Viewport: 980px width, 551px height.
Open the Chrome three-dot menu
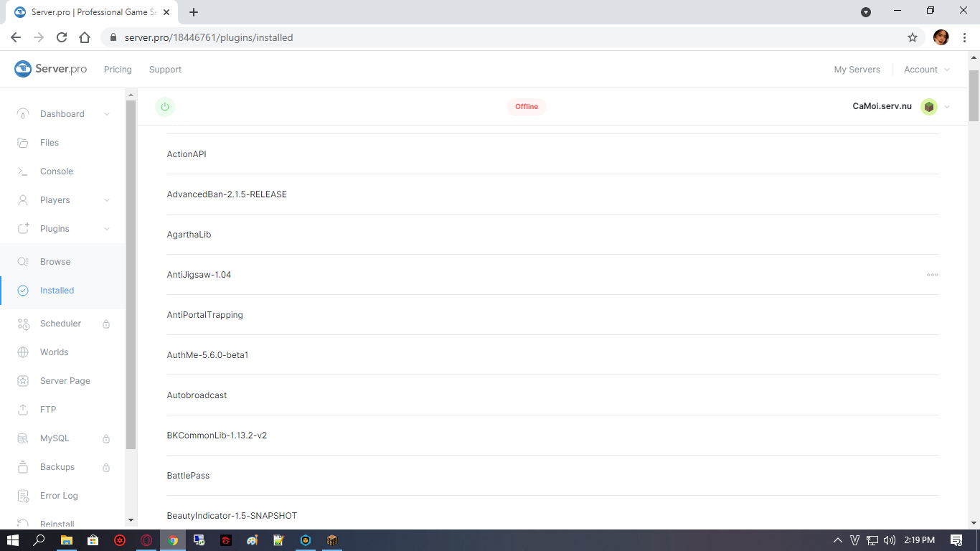point(964,37)
